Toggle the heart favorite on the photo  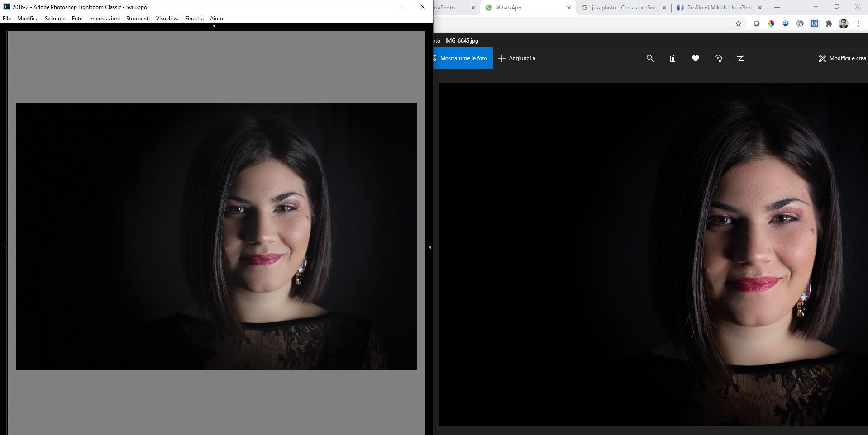[x=696, y=58]
